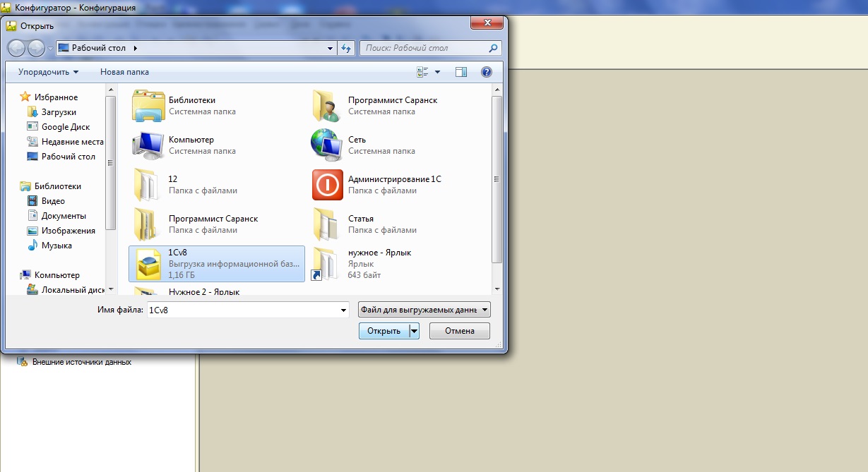The width and height of the screenshot is (868, 472).
Task: Select Компьютер node in navigation pane
Action: point(57,275)
